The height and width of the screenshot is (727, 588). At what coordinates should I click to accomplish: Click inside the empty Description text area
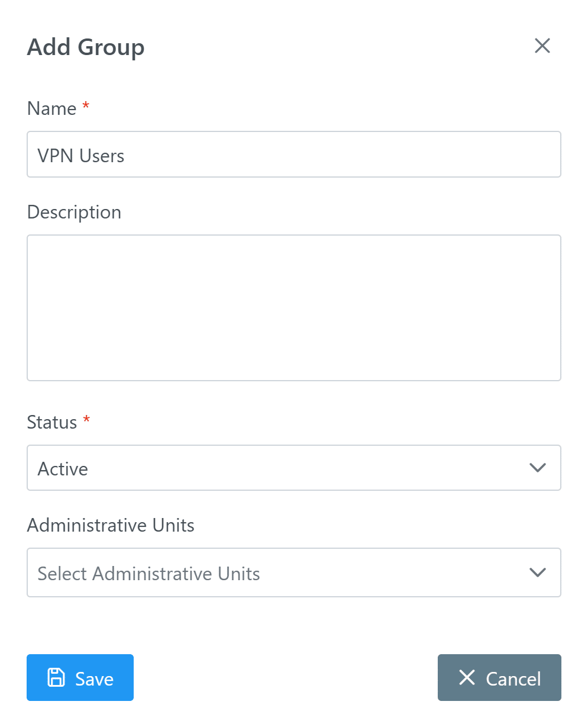(293, 308)
